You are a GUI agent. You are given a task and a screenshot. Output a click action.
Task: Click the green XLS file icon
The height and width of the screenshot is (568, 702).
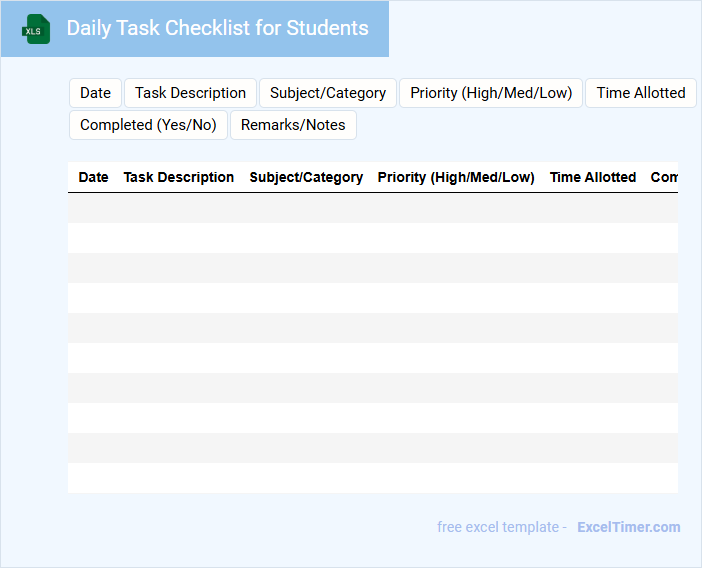36,29
